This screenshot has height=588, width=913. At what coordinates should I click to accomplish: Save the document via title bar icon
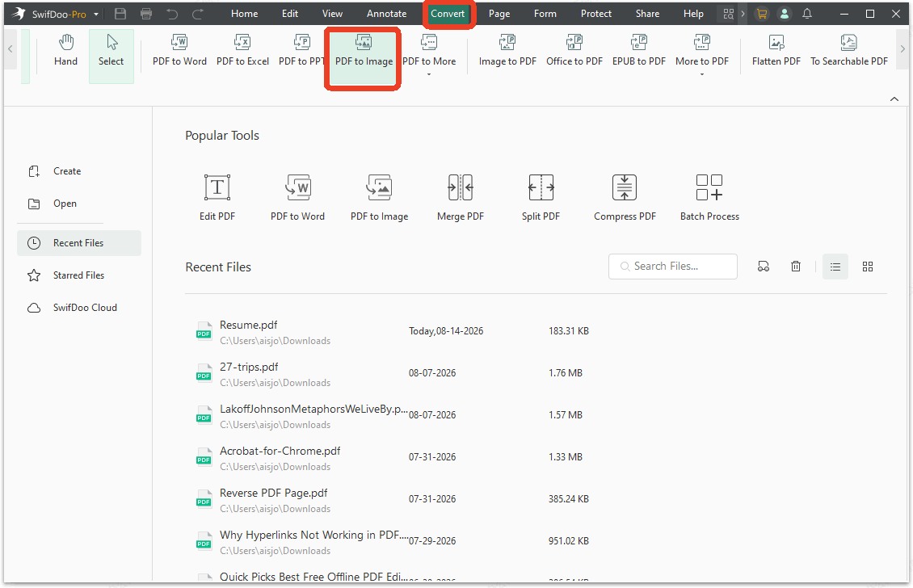[120, 14]
